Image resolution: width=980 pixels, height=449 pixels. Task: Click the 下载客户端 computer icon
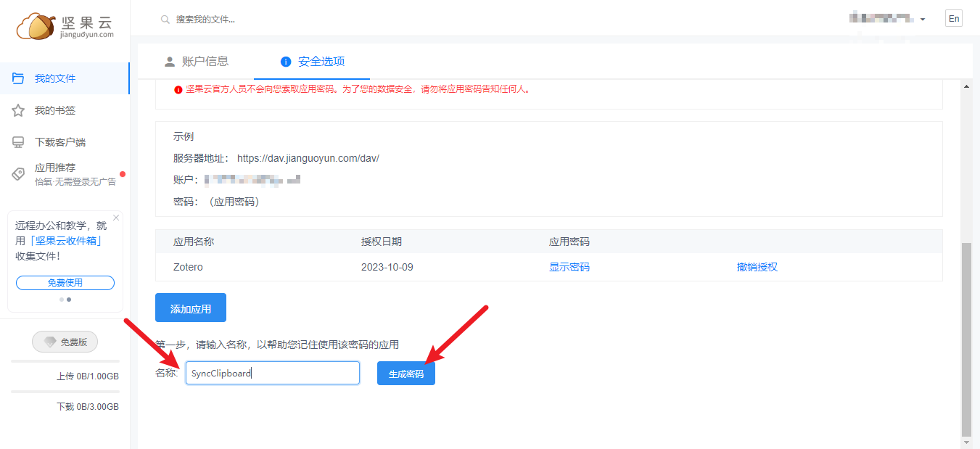point(17,141)
